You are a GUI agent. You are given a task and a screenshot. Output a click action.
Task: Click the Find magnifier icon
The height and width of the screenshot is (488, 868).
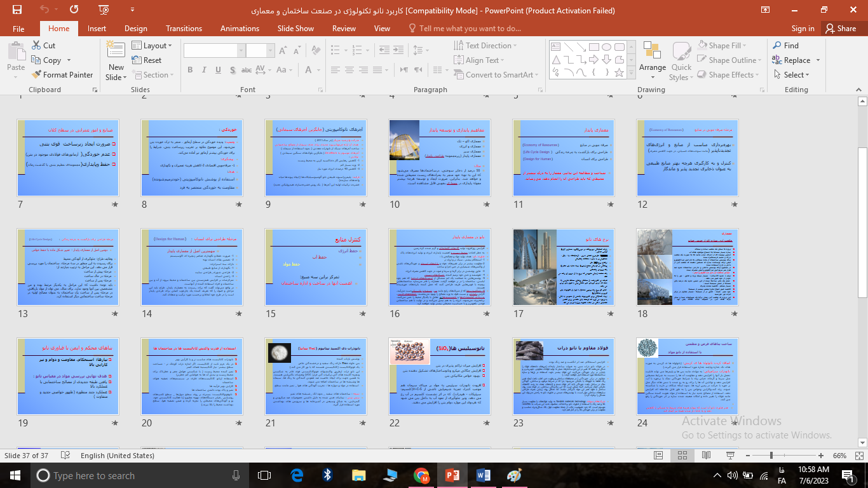point(777,46)
